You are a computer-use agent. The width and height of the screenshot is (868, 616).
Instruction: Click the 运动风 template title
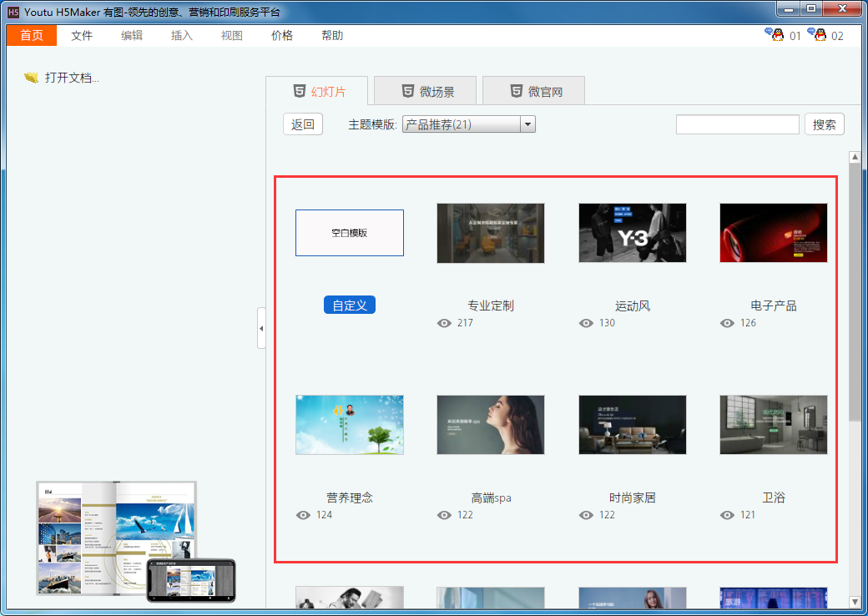click(632, 305)
